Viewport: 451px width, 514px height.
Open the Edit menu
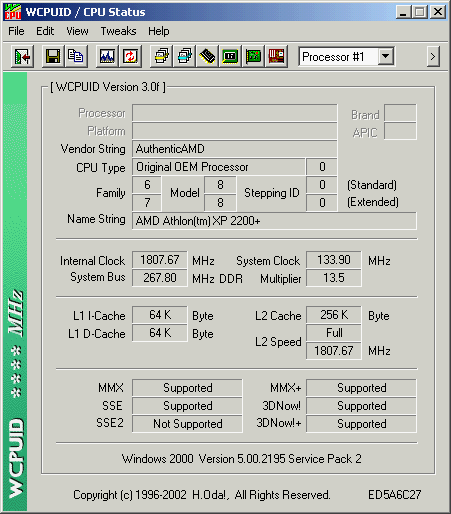[x=45, y=31]
